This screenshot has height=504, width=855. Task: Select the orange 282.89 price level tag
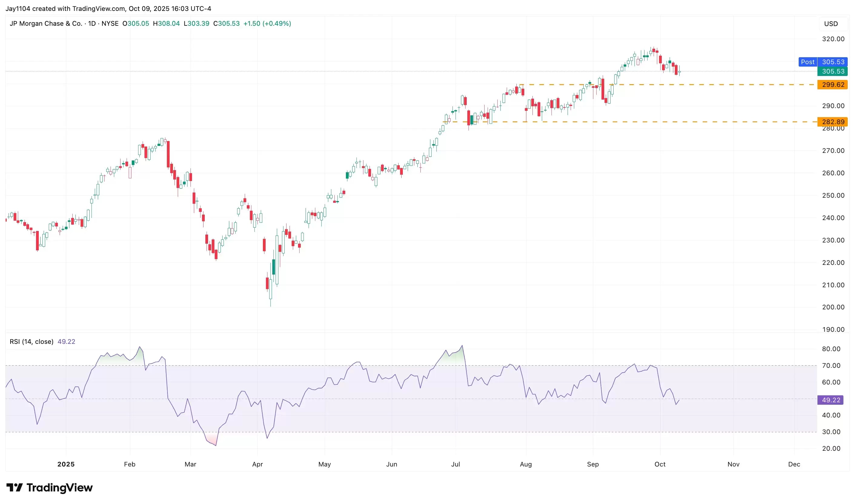[x=832, y=122]
